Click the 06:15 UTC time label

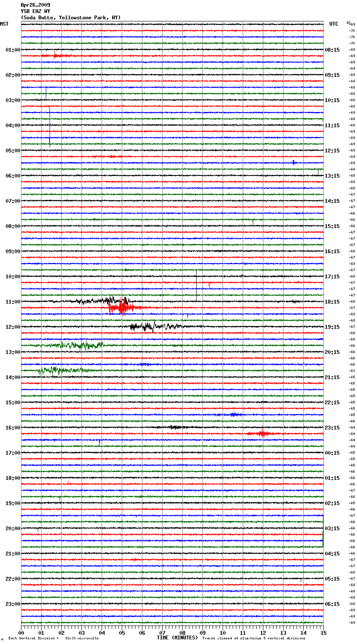pyautogui.click(x=332, y=604)
